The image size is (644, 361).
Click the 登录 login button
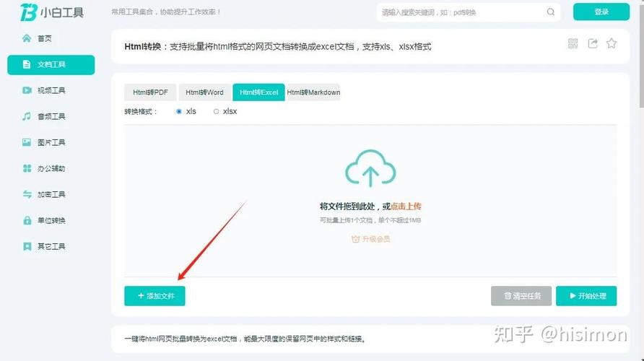click(x=601, y=12)
